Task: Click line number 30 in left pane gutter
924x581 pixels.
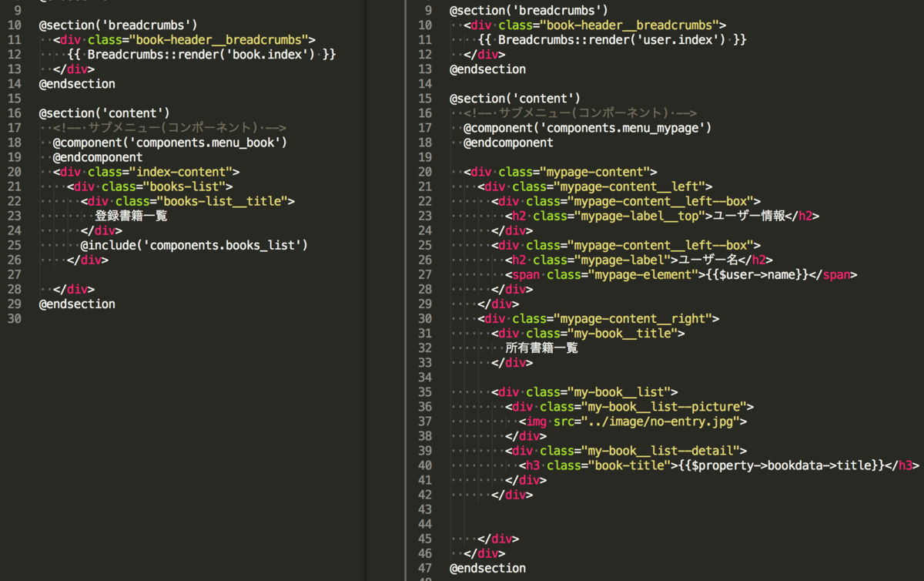Action: [14, 318]
